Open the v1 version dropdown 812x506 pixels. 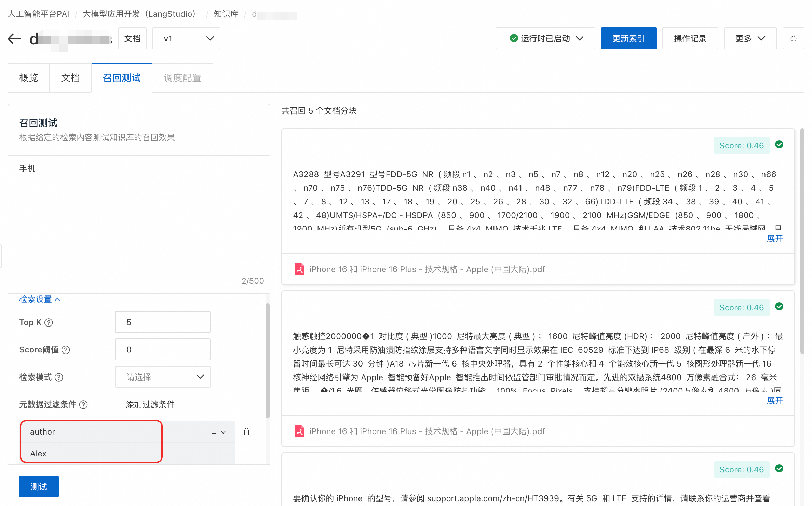[x=186, y=39]
